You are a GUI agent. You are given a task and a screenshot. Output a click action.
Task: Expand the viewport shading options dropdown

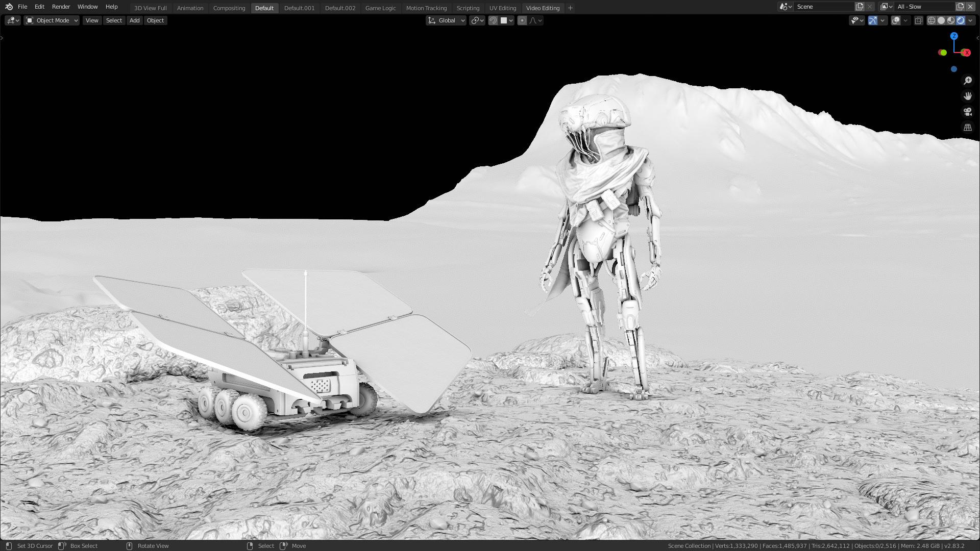[970, 20]
